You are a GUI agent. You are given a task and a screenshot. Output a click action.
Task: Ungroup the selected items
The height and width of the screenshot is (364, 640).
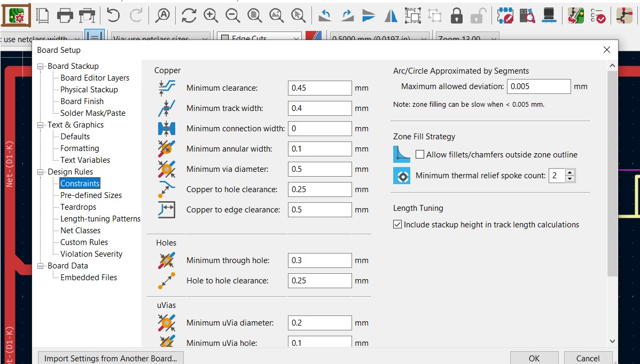coord(435,15)
